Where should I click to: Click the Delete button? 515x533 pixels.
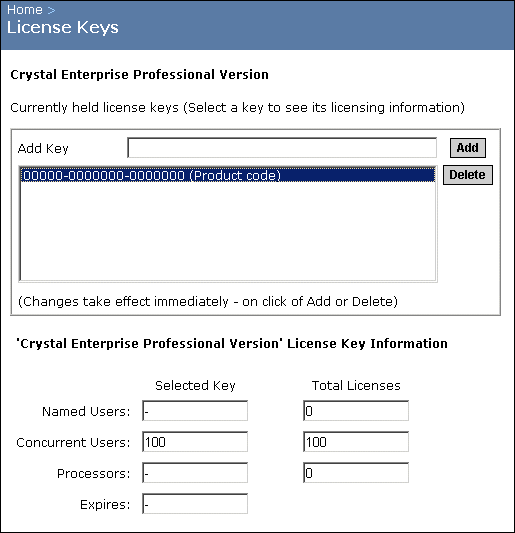click(x=467, y=175)
